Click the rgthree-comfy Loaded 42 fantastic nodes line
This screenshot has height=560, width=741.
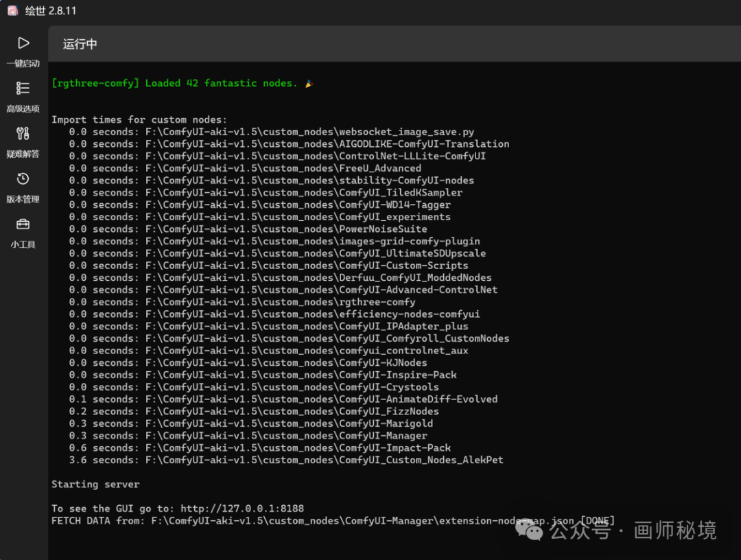pyautogui.click(x=183, y=83)
